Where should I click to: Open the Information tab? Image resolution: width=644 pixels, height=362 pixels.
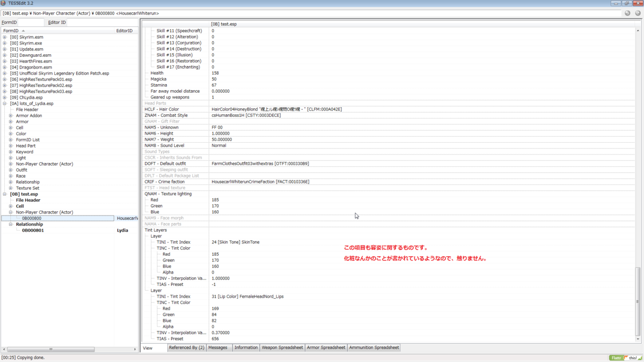point(246,348)
